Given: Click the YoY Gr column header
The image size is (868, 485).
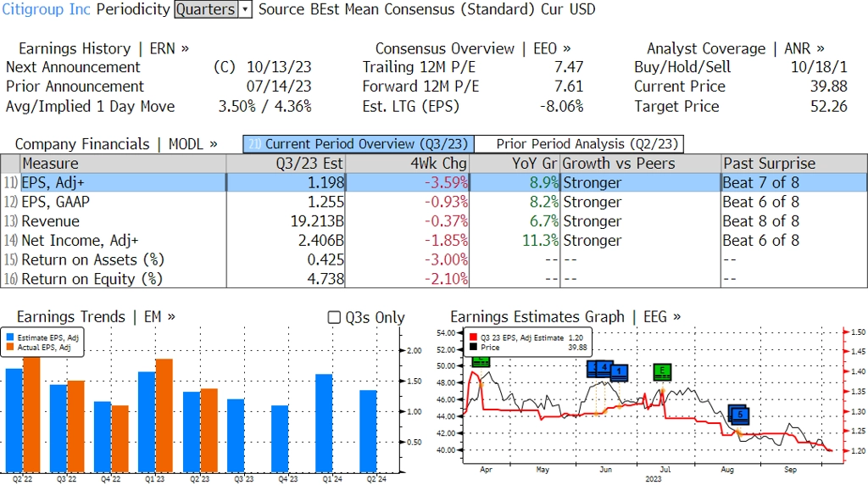Looking at the screenshot, I should [515, 164].
